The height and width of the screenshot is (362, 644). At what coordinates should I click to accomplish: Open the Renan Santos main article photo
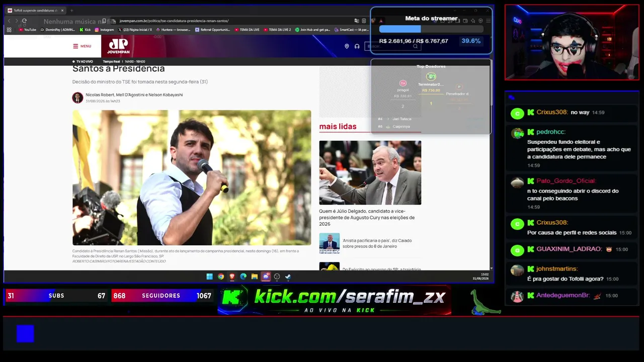(192, 177)
